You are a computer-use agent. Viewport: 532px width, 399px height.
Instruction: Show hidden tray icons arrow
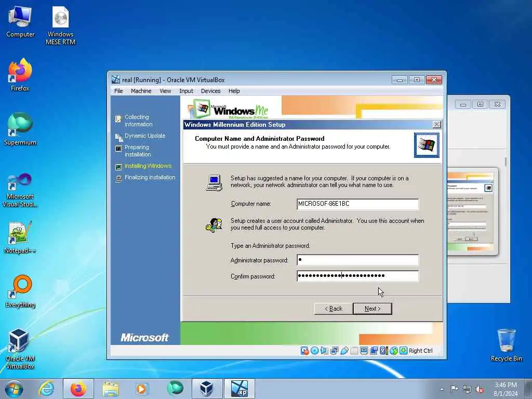pyautogui.click(x=442, y=389)
